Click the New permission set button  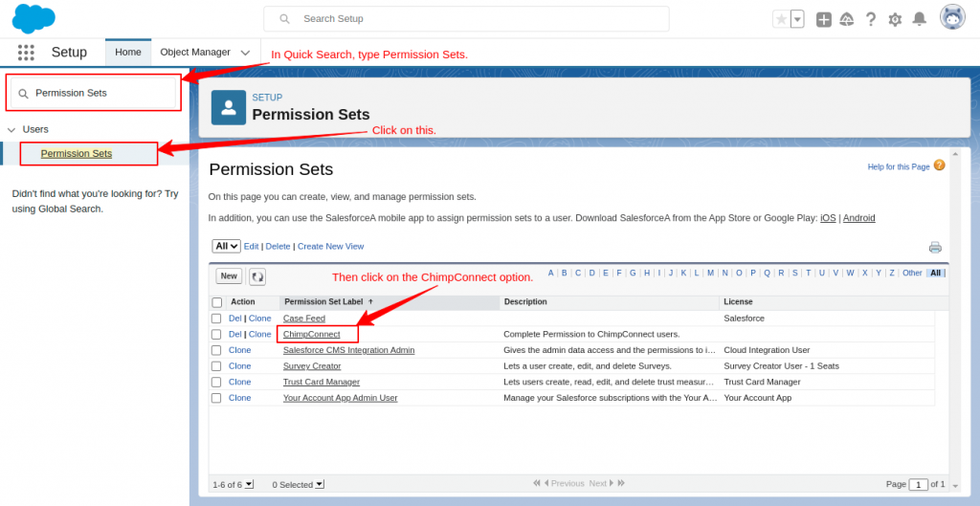pyautogui.click(x=229, y=276)
